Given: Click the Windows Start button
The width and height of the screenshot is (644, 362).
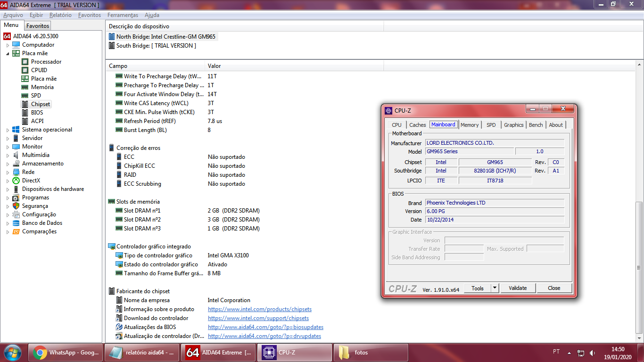Looking at the screenshot, I should [13, 353].
